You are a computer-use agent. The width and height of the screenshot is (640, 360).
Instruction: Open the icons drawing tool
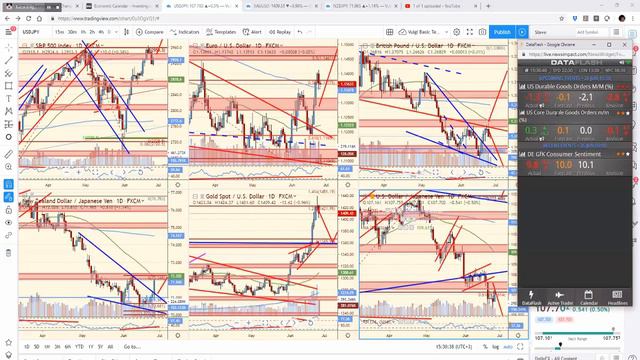[x=9, y=137]
